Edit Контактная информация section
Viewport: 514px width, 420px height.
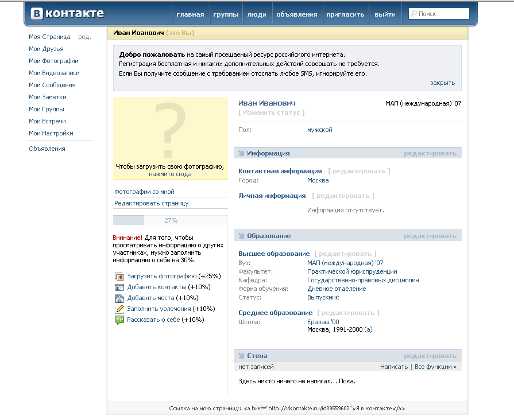(359, 171)
